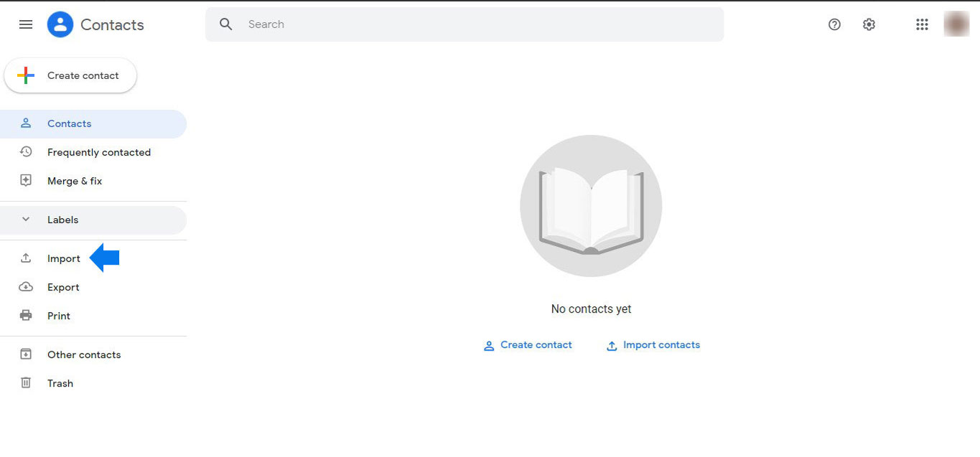Click the No contacts yet text
The image size is (980, 457).
[x=591, y=309]
